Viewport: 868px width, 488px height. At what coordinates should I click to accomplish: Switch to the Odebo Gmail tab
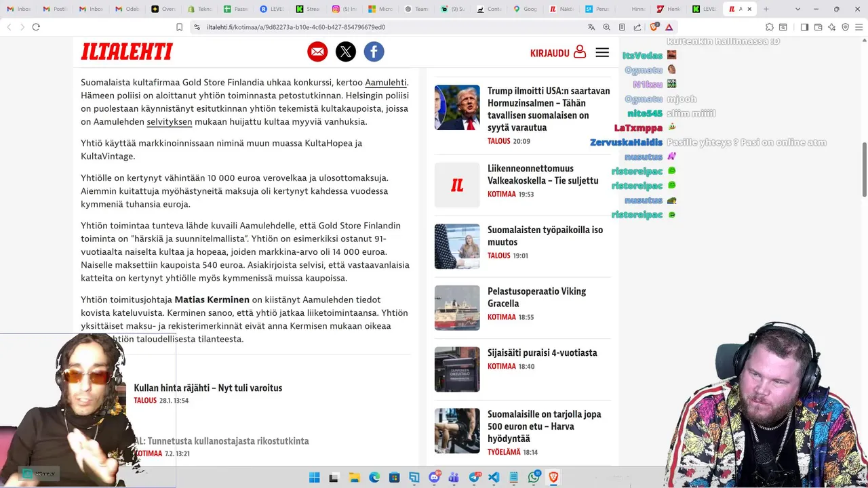coord(127,9)
